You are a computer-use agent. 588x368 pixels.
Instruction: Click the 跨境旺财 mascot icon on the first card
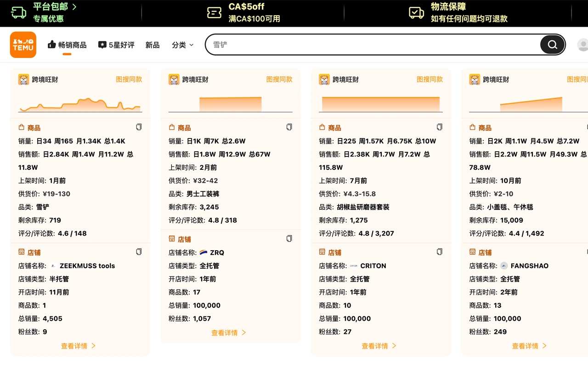click(23, 79)
